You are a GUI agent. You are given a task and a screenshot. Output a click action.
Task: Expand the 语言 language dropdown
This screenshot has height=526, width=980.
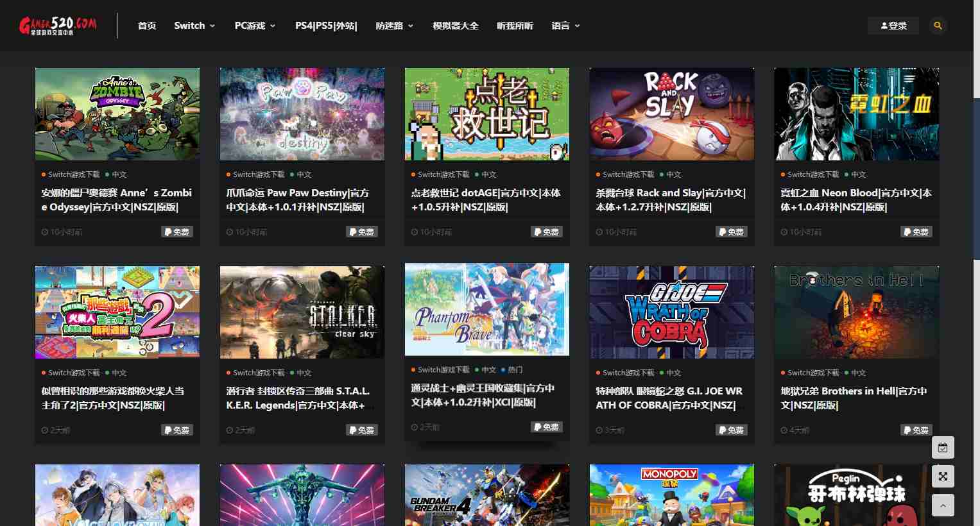[565, 26]
